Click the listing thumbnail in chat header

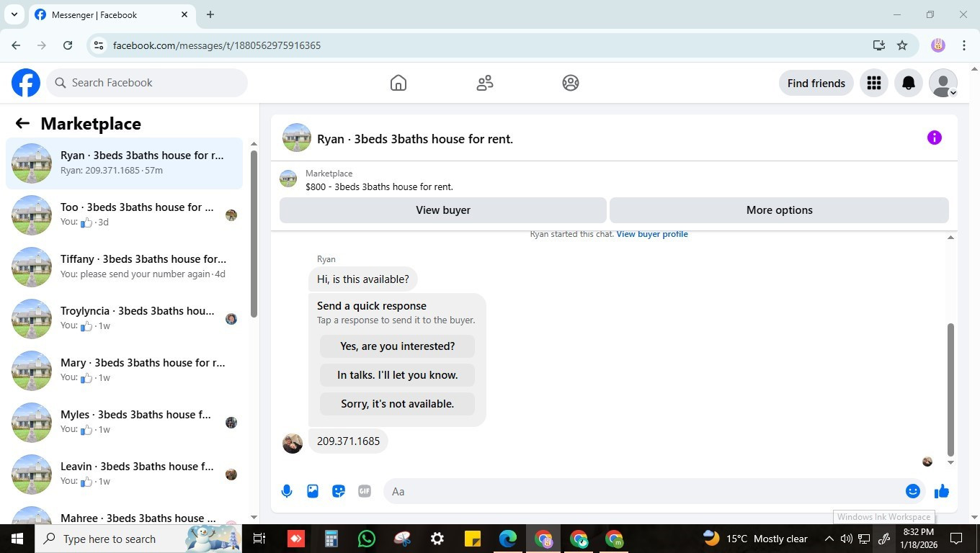(297, 138)
